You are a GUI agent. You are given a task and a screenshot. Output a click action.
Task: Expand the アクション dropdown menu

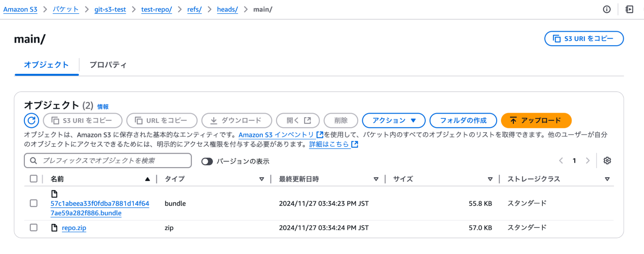394,120
